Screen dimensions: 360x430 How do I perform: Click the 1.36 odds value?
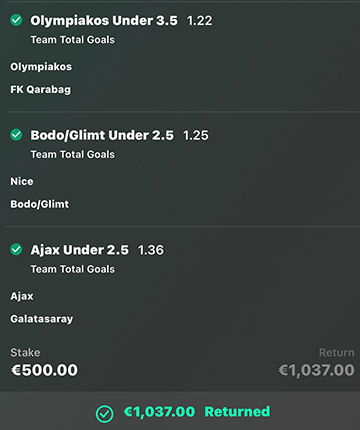click(x=151, y=250)
